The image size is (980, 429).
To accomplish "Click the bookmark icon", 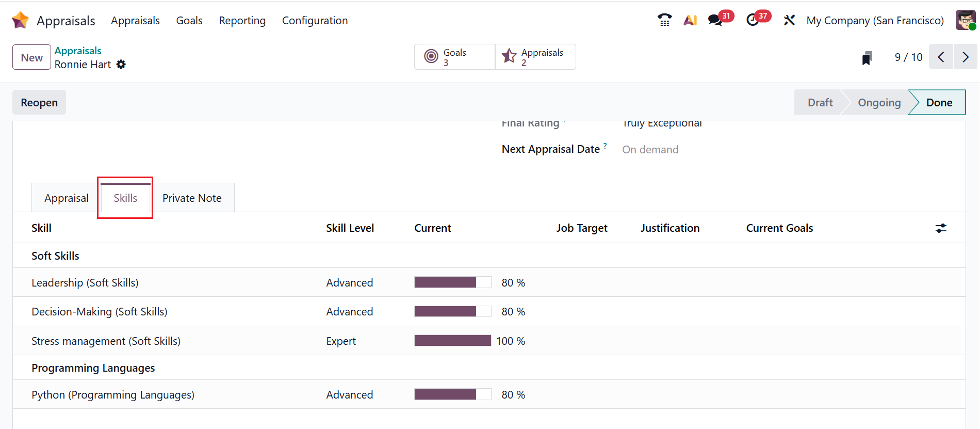I will tap(867, 58).
